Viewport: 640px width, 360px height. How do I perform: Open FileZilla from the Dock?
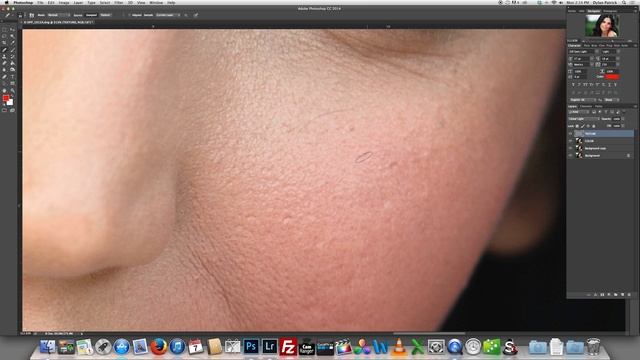point(288,347)
